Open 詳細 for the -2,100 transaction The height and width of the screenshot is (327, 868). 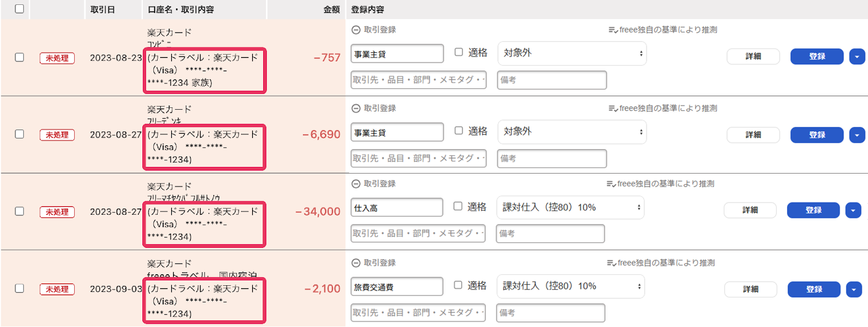pyautogui.click(x=750, y=290)
